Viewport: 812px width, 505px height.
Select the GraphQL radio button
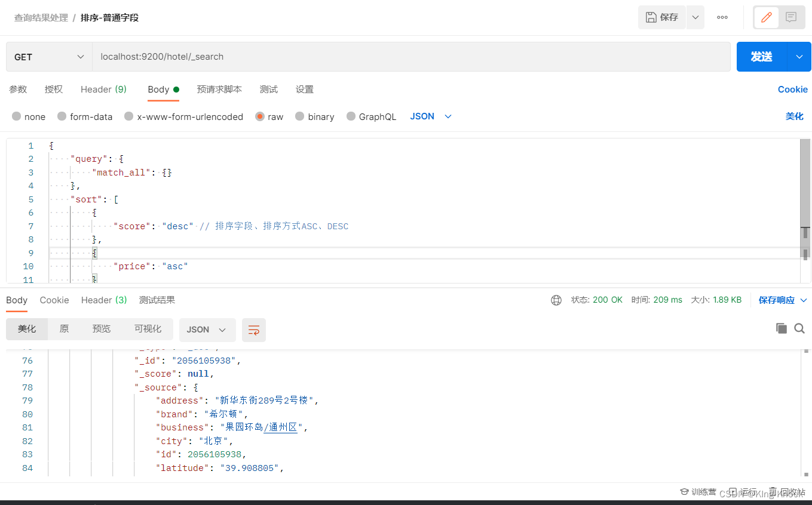351,116
